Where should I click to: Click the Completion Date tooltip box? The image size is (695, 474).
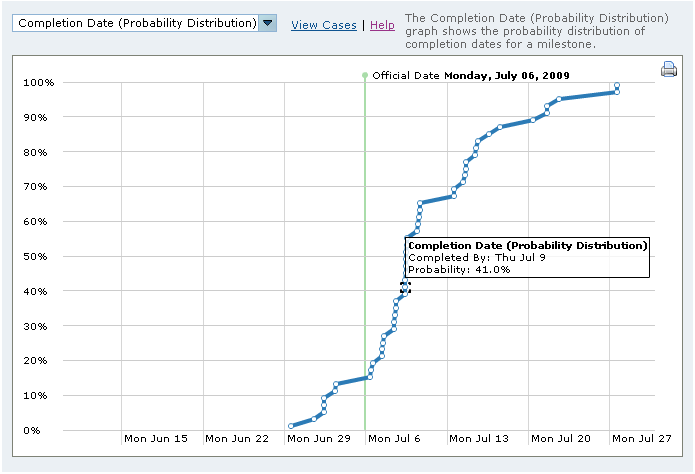528,257
